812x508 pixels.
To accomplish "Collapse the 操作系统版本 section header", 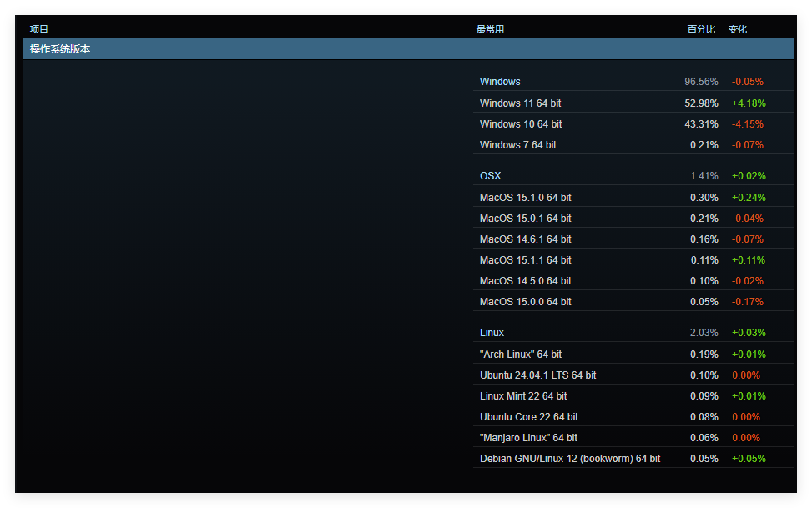I will tap(409, 48).
